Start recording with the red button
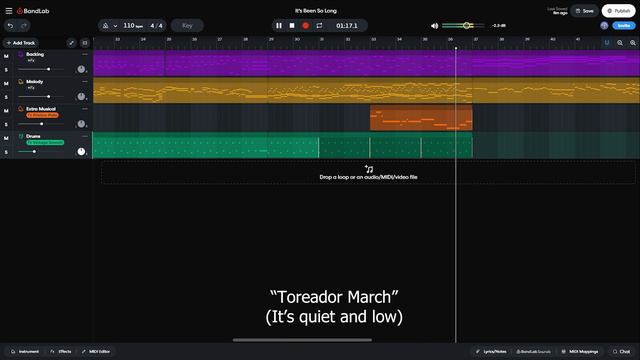Image resolution: width=640 pixels, height=360 pixels. click(x=305, y=26)
